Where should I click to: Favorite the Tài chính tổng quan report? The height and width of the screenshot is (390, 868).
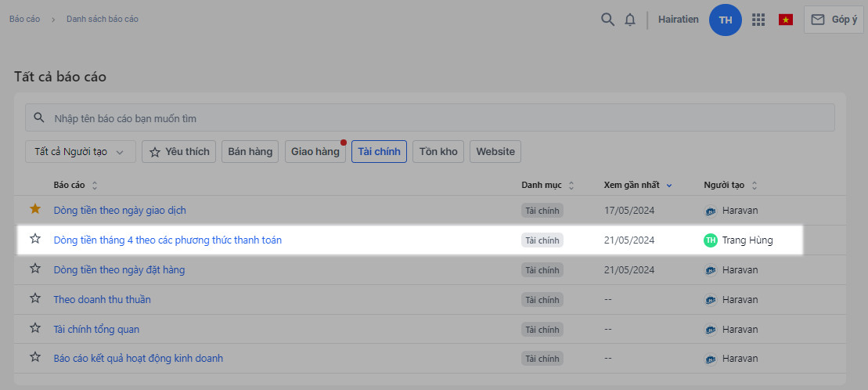tap(34, 328)
